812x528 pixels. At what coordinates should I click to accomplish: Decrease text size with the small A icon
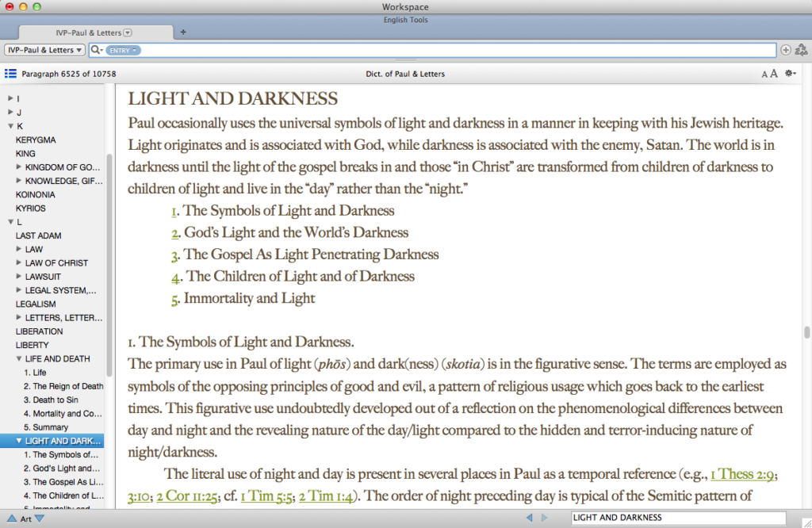click(x=764, y=73)
